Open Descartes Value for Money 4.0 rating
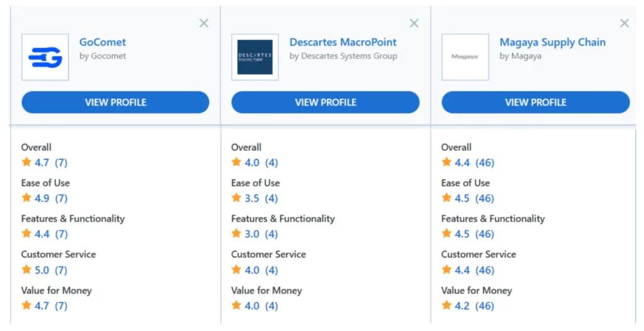The height and width of the screenshot is (331, 644). [261, 306]
